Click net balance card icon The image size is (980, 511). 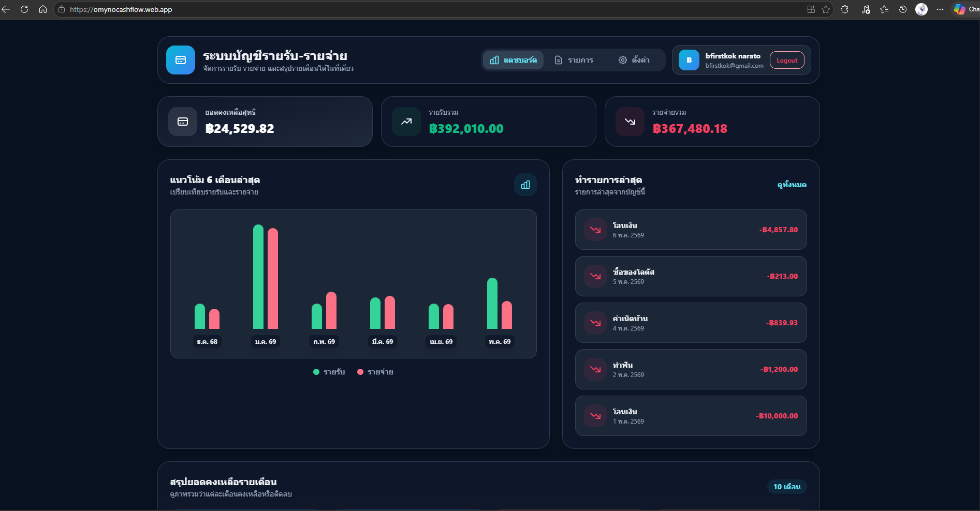coord(183,122)
